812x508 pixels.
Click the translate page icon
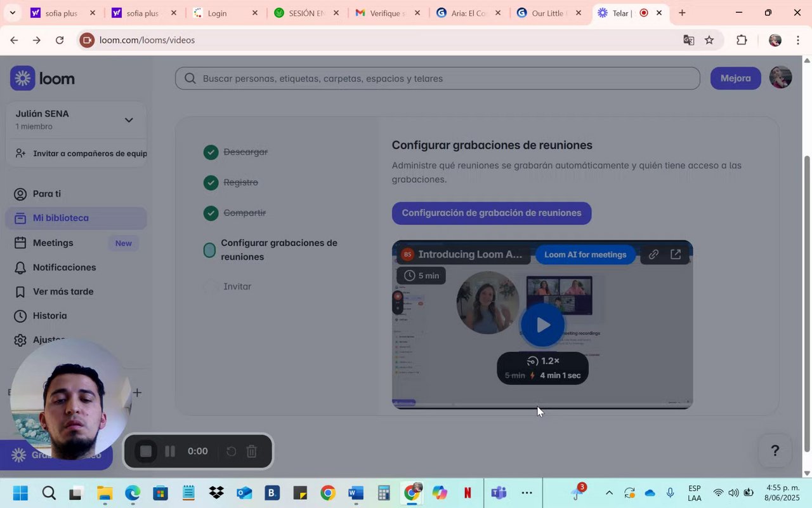[x=688, y=40]
